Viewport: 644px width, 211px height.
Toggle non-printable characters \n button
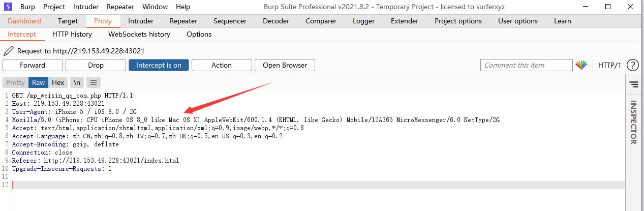tap(77, 82)
